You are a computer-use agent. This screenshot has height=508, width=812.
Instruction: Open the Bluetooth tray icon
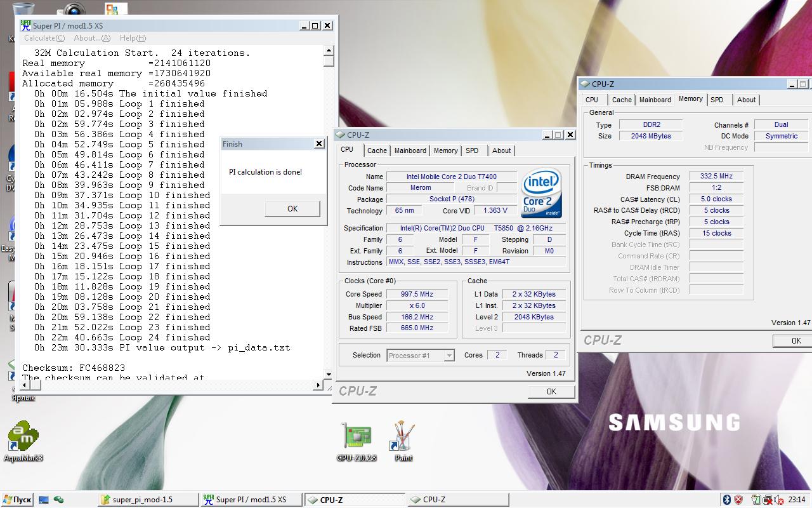tap(727, 500)
